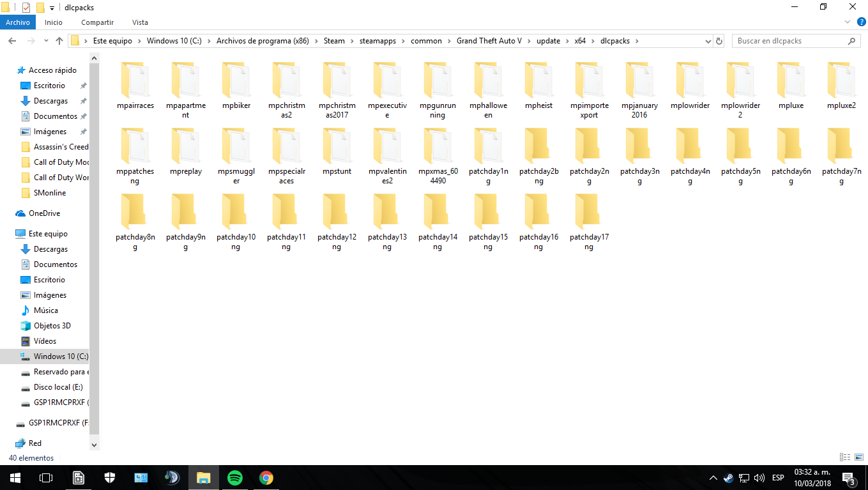Open the Quick Access Toolbar customize dropdown
This screenshot has height=490, width=868.
[x=52, y=8]
